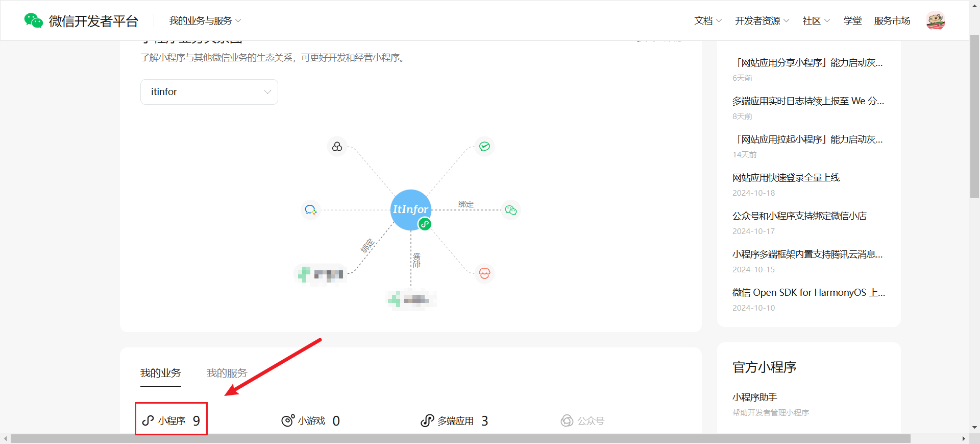Click the vertical scrollbar thumb
Viewport: 980px width, 444px height.
tap(974, 116)
